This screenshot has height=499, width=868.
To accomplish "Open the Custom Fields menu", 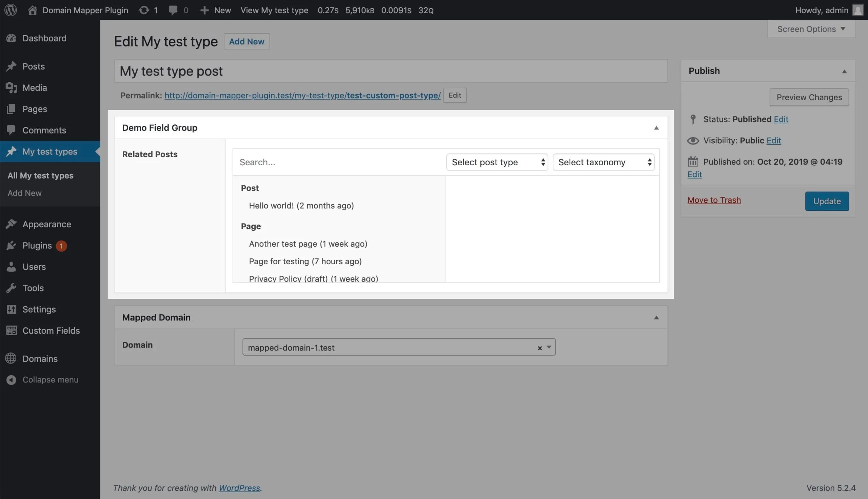I will [x=51, y=330].
